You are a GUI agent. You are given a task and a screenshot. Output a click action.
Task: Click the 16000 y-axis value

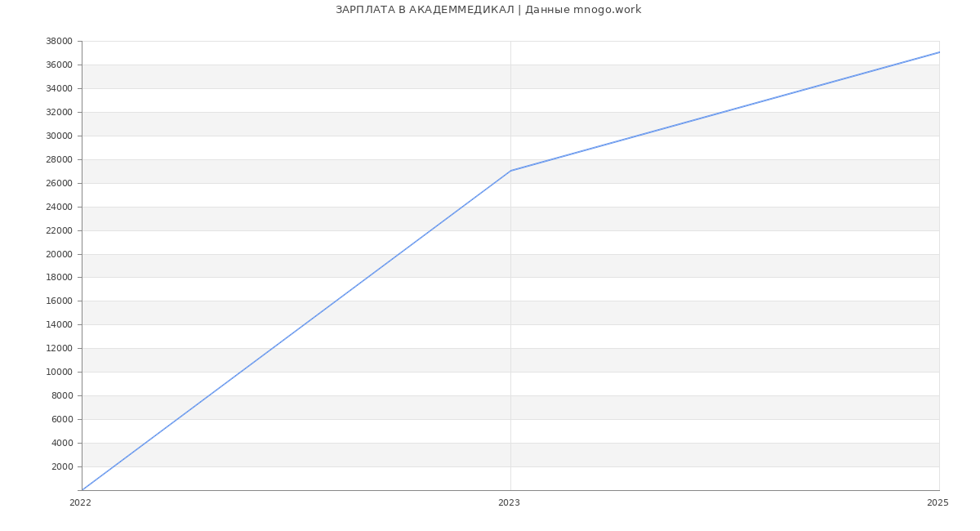click(59, 301)
